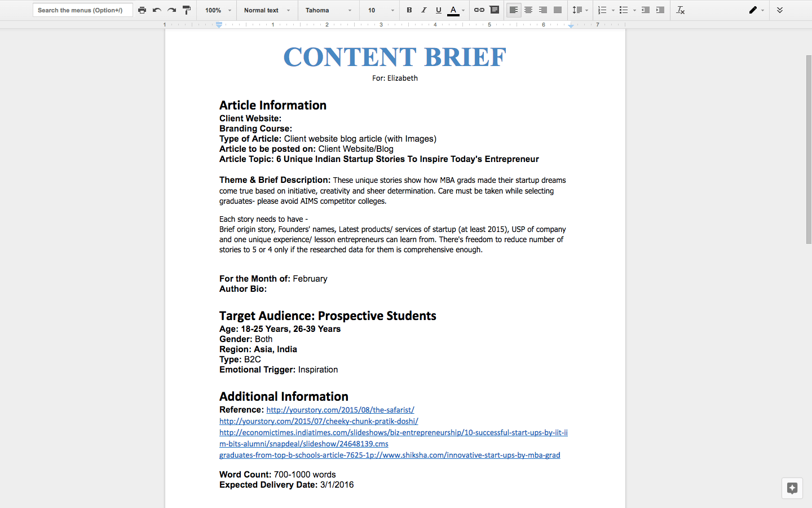812x508 pixels.
Task: Click the Author Bio: label
Action: click(x=243, y=289)
